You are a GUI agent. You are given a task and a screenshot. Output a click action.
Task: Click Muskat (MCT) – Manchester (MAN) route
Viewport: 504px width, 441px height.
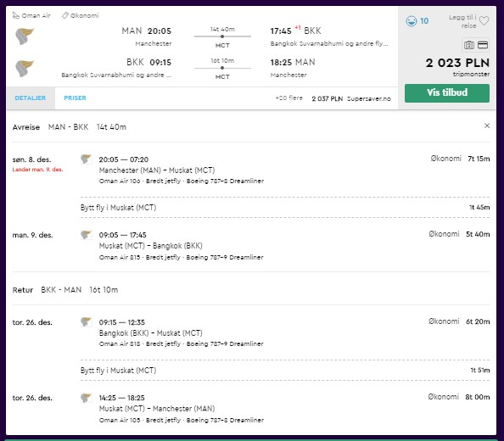[x=157, y=409]
